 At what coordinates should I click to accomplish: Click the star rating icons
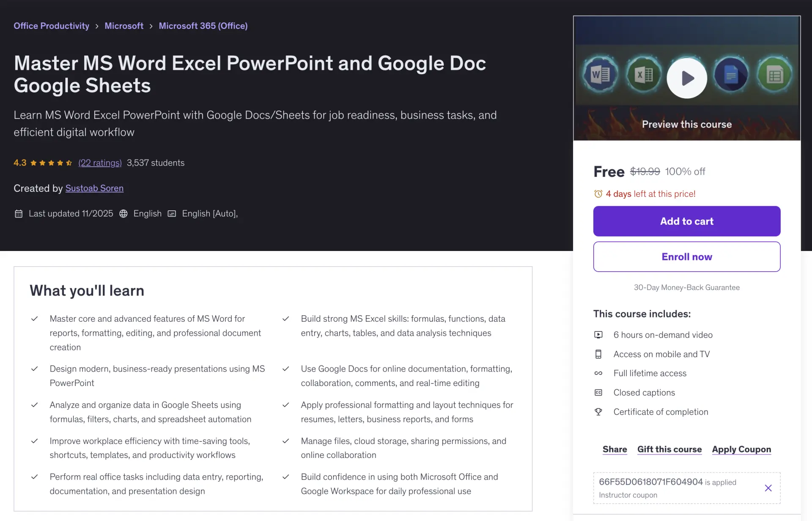coord(51,163)
